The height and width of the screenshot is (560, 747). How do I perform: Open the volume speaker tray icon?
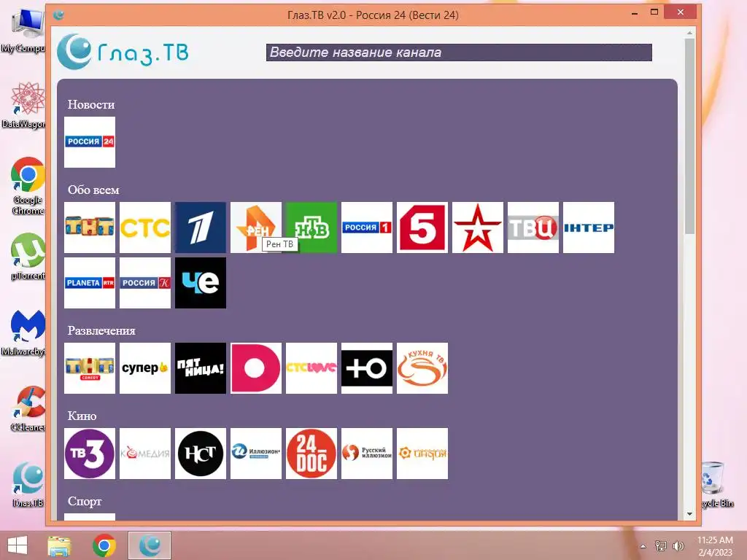pos(678,546)
